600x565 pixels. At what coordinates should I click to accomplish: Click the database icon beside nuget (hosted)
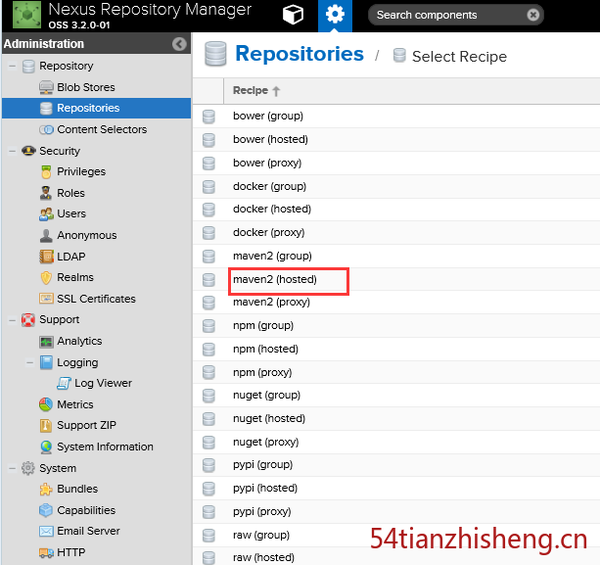[209, 419]
